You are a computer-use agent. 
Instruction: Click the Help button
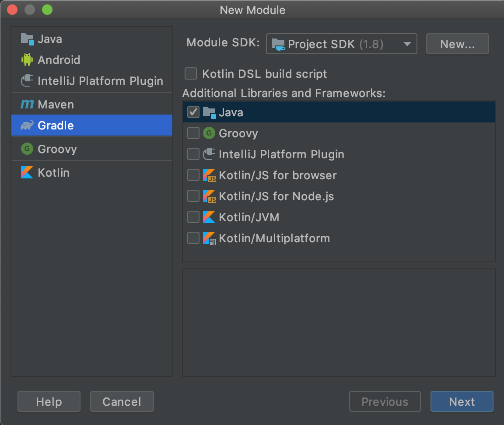coord(49,401)
